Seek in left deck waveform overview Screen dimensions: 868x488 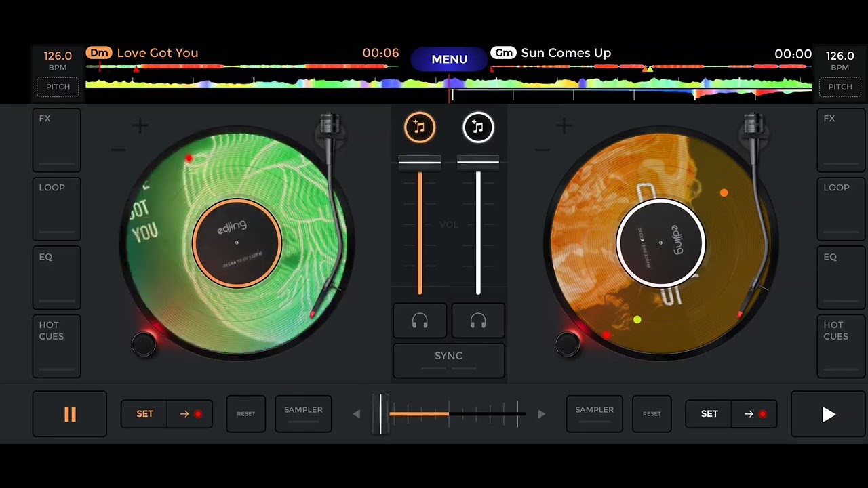coord(242,67)
